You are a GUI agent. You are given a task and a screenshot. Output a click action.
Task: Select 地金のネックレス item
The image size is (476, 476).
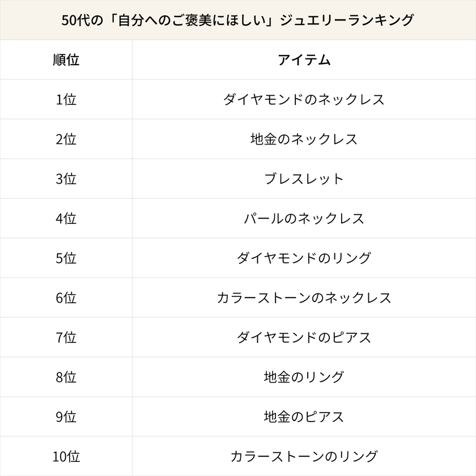304,139
